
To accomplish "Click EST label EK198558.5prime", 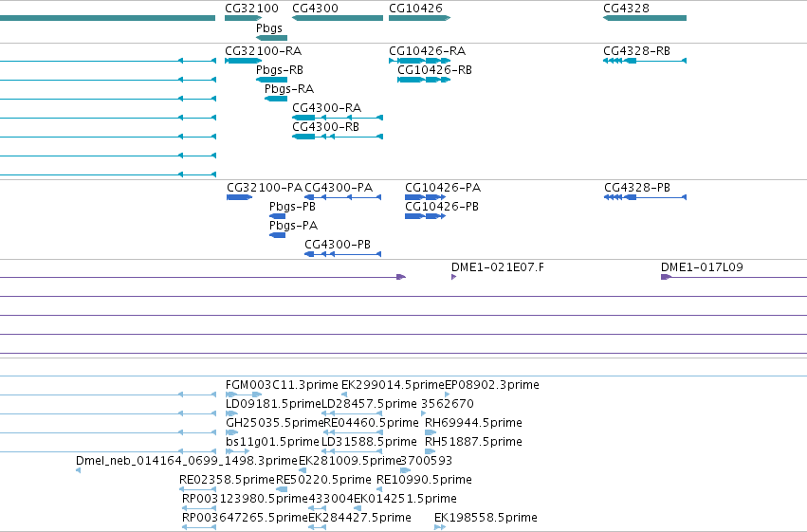I will point(486,518).
